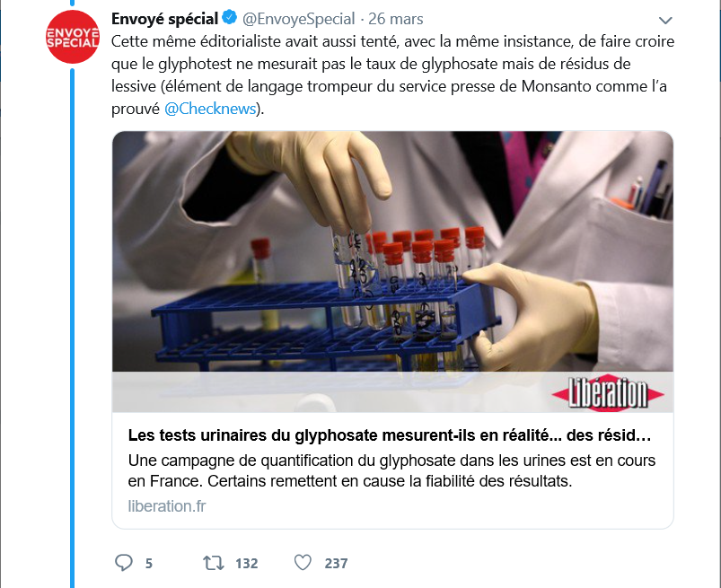Image resolution: width=721 pixels, height=588 pixels.
Task: Follow the liberation.fr domain link
Action: pyautogui.click(x=167, y=506)
